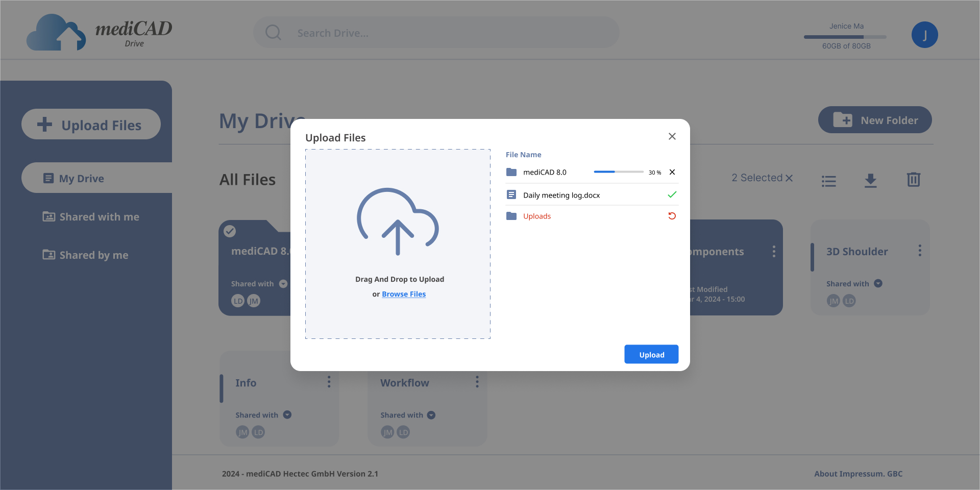Open more options for Workflow folder
The width and height of the screenshot is (980, 490).
[x=477, y=382]
